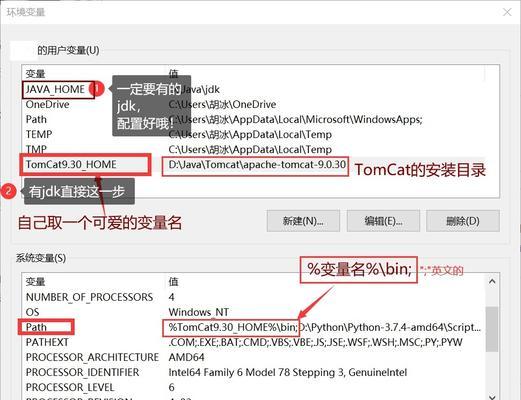Select the PATHEXT system variable row
The width and height of the screenshot is (521, 400).
253,342
